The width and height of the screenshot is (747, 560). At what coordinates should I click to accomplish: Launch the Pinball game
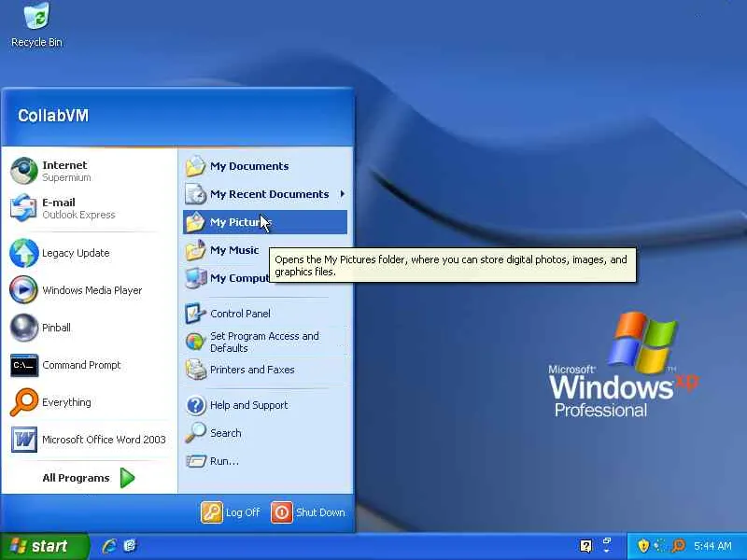89,328
